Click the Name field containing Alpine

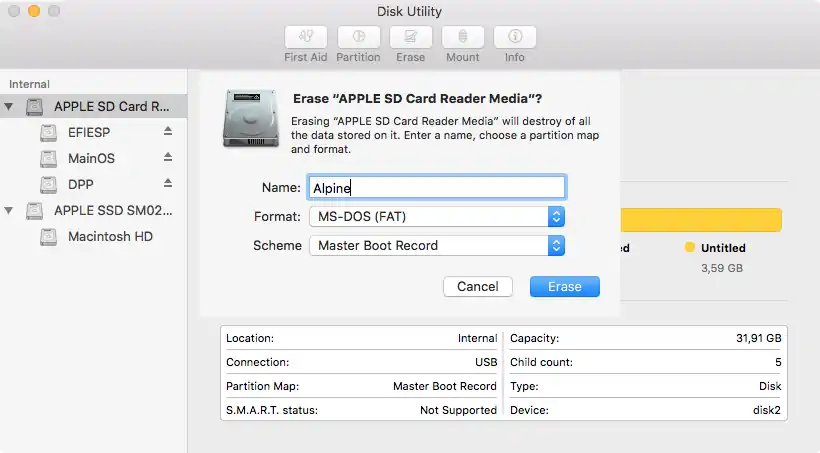tap(436, 187)
